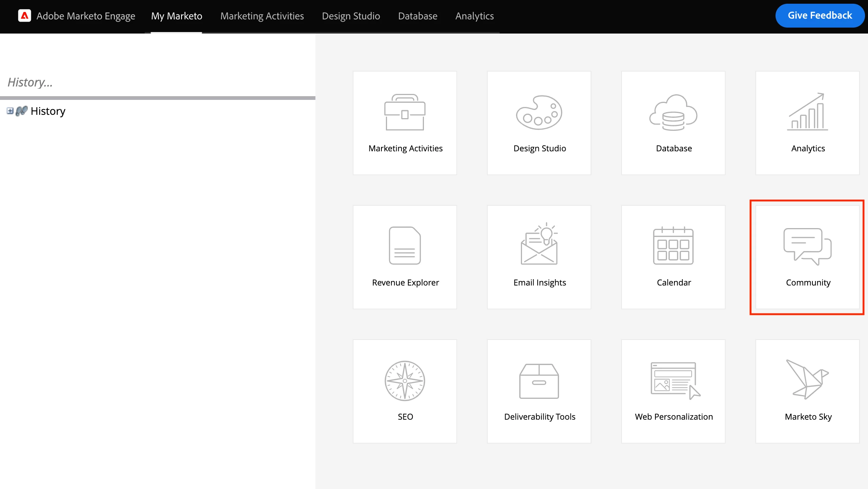The image size is (868, 489).
Task: Open Marketo Sky origami bird tile
Action: [x=807, y=391]
